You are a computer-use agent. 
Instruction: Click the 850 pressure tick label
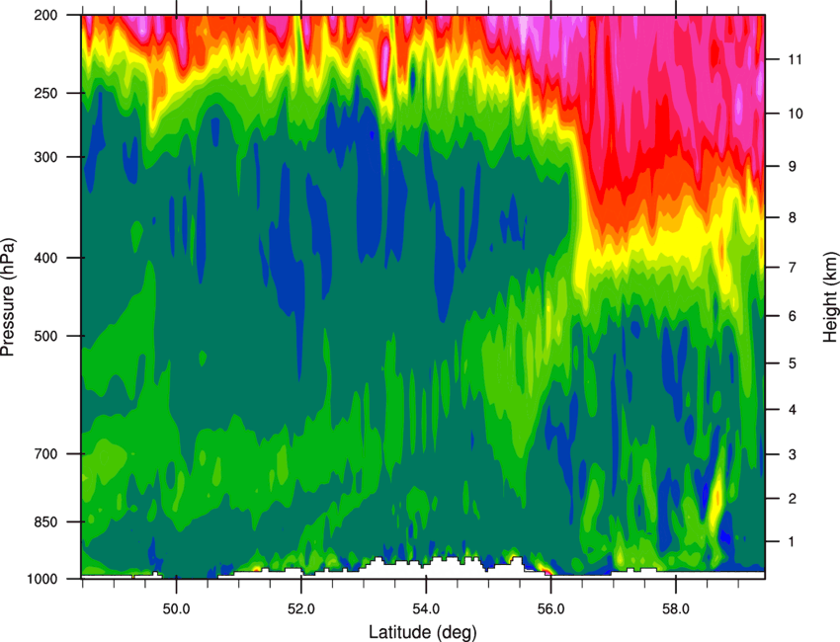[x=46, y=522]
